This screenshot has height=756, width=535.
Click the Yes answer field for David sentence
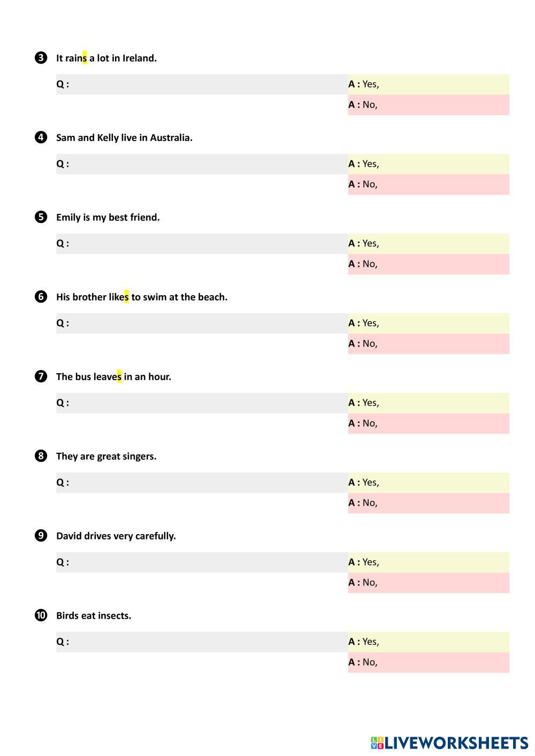point(443,562)
